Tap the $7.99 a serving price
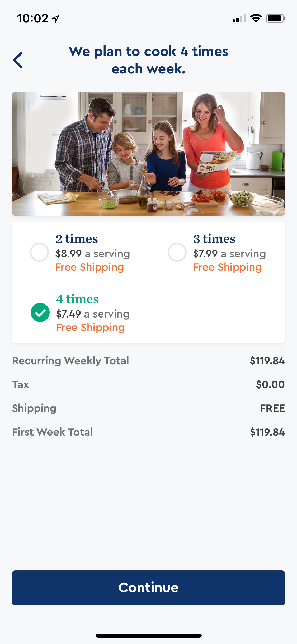This screenshot has height=644, width=297. 229,254
